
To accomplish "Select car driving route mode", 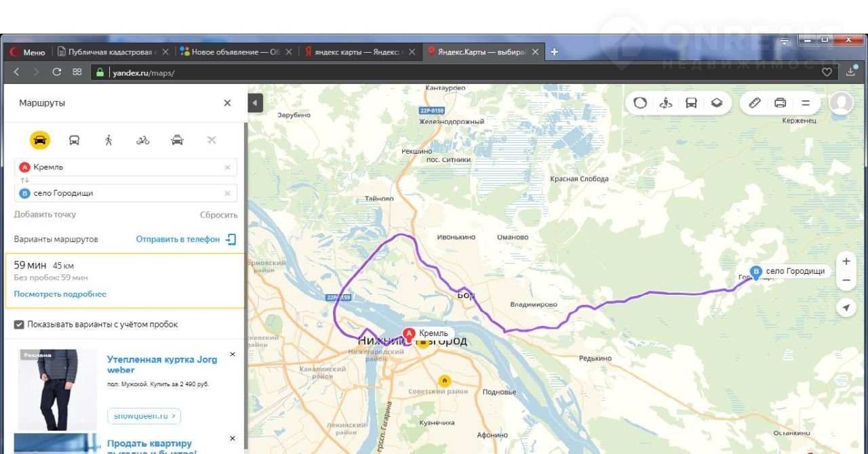I will click(40, 140).
